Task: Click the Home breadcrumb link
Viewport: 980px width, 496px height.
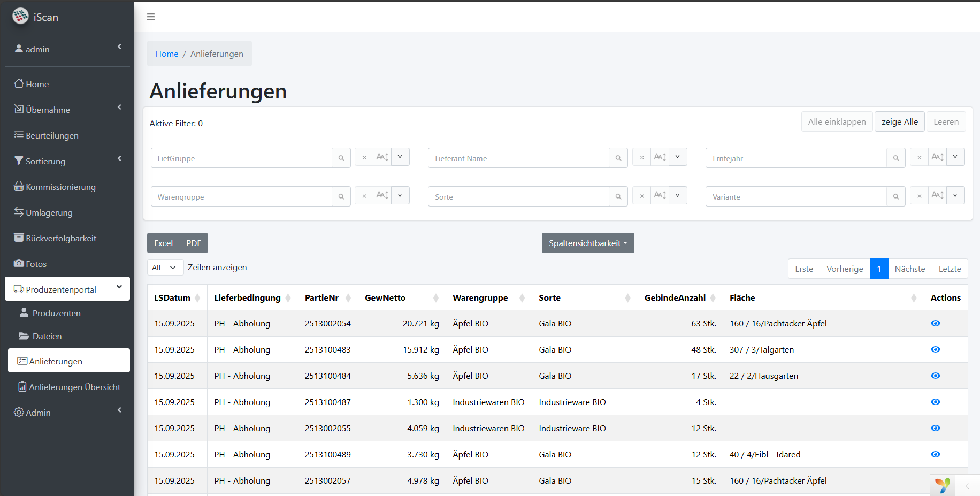Action: 167,54
